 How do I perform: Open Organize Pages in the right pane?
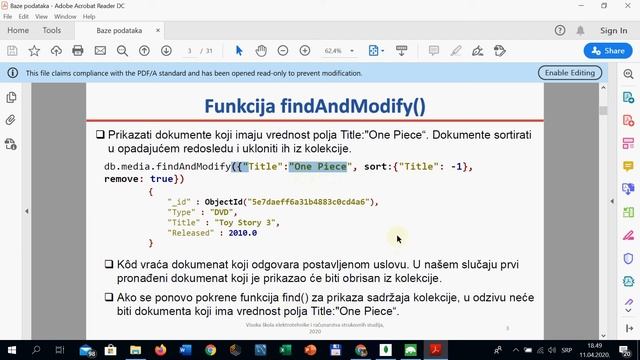tap(629, 143)
